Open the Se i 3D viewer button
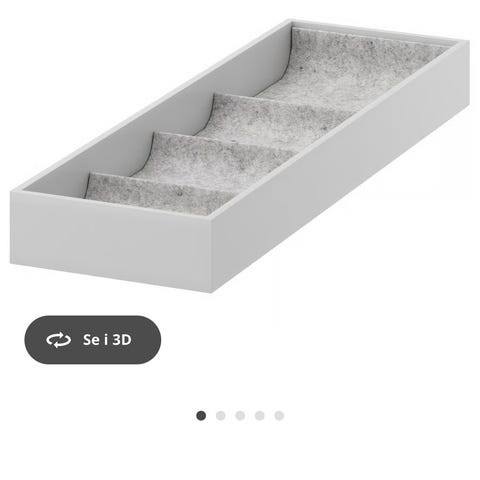The width and height of the screenshot is (480, 480). [93, 340]
